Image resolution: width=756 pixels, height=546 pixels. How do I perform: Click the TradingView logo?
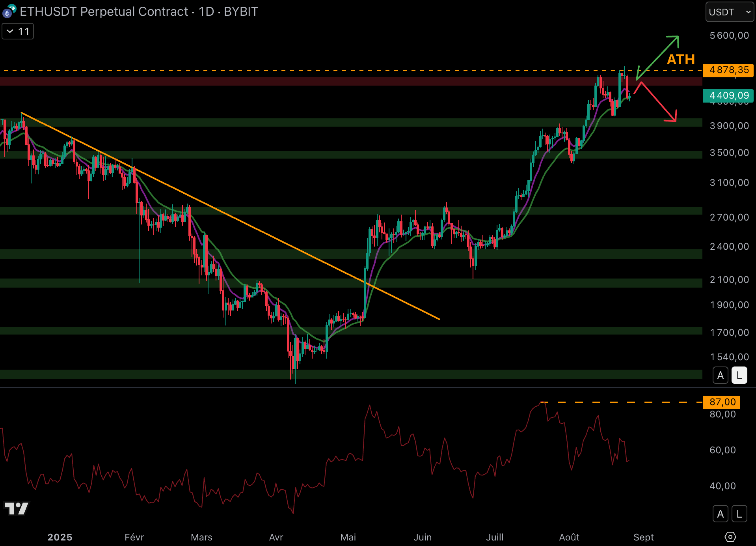(16, 509)
